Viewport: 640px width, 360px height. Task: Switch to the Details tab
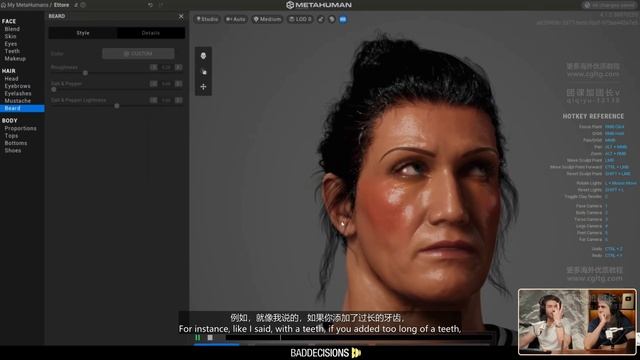coord(151,33)
